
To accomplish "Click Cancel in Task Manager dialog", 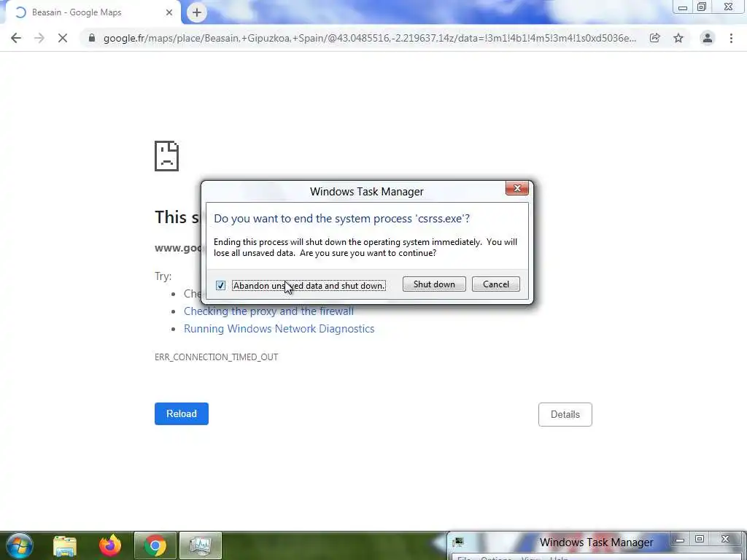I will point(496,284).
